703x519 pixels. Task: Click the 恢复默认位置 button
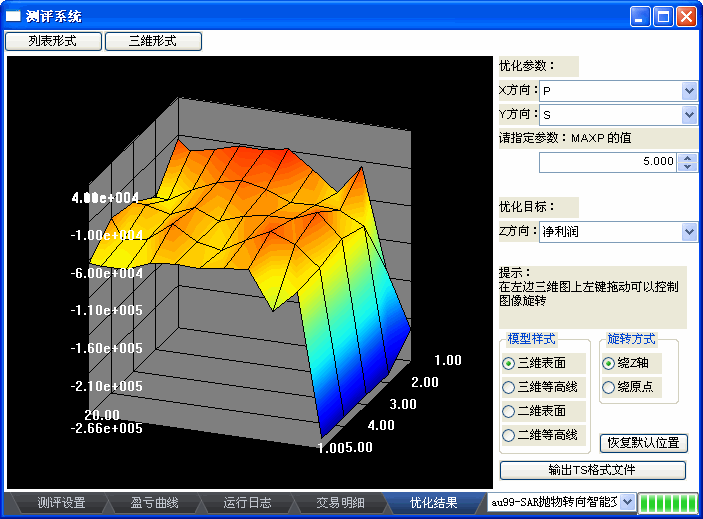coord(643,442)
